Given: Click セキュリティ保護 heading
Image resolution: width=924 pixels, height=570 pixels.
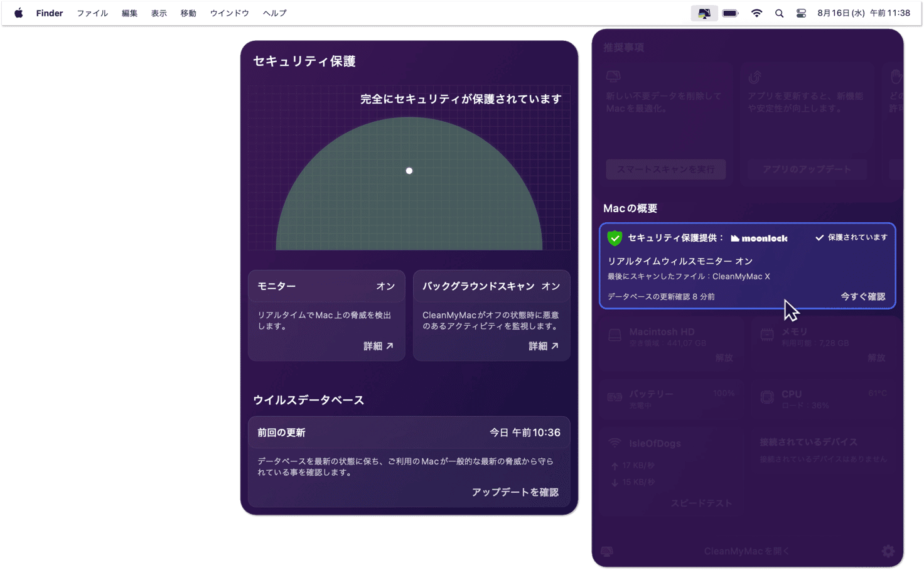Looking at the screenshot, I should [x=304, y=61].
